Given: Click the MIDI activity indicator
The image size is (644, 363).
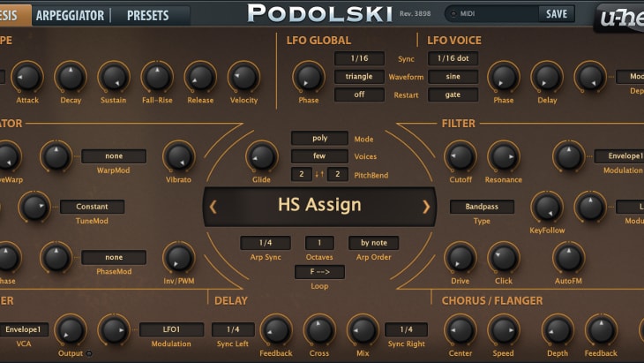Looking at the screenshot, I should [453, 14].
